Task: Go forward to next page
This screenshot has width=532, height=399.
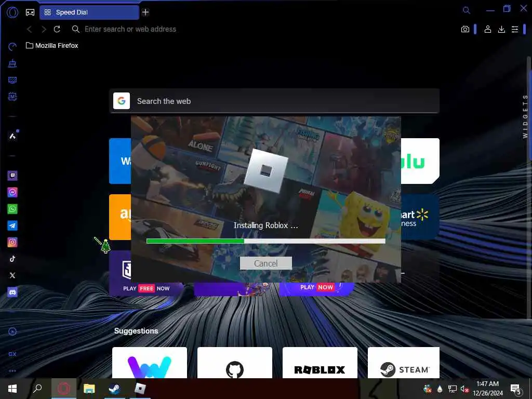Action: pyautogui.click(x=44, y=29)
